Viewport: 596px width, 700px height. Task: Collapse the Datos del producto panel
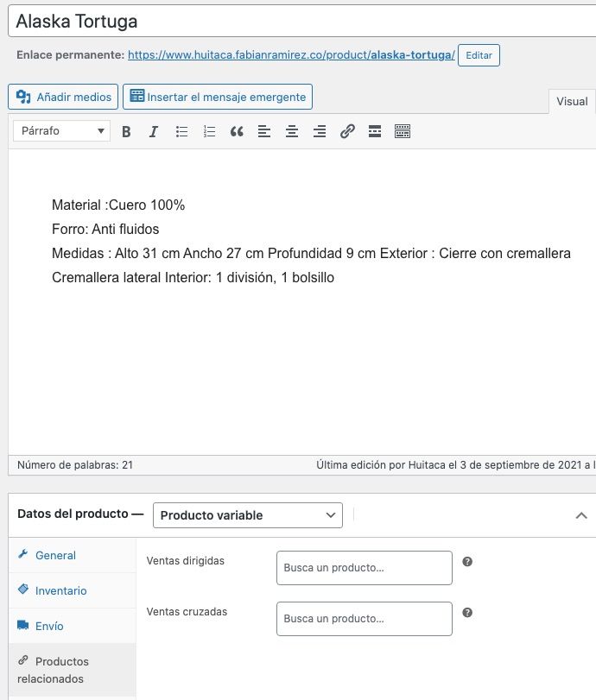[581, 515]
